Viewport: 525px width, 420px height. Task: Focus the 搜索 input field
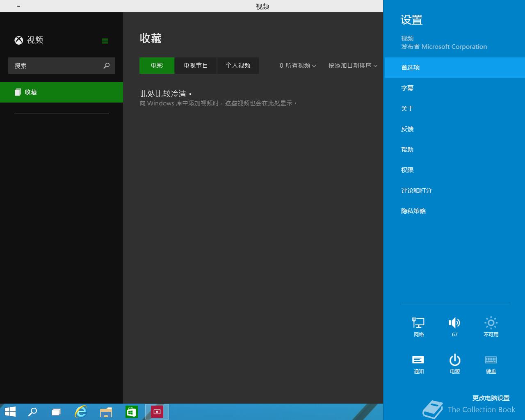pos(62,66)
